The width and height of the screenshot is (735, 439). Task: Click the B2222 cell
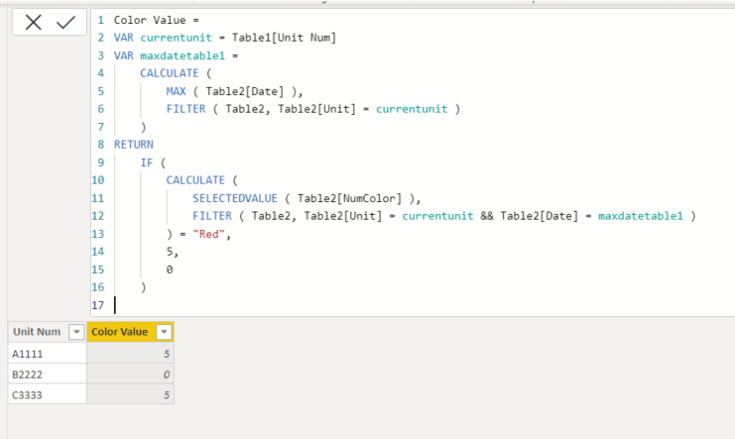coord(47,374)
